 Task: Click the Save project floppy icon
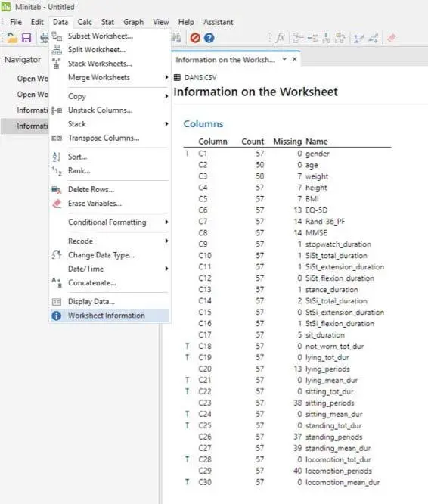click(x=26, y=38)
